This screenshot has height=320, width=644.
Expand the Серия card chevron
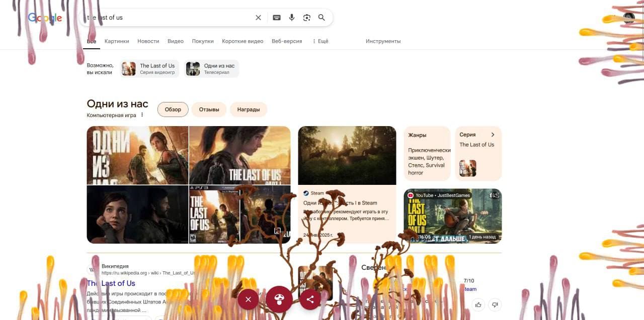pos(493,135)
